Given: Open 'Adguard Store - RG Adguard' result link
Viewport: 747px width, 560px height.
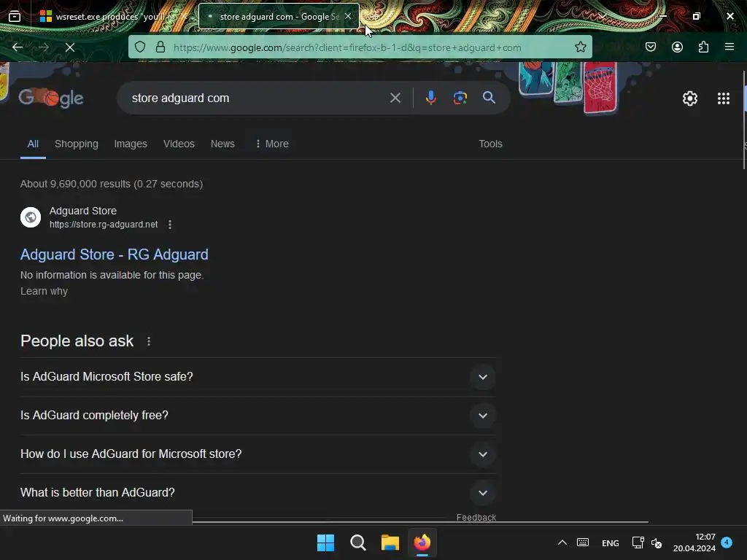Looking at the screenshot, I should [x=114, y=254].
